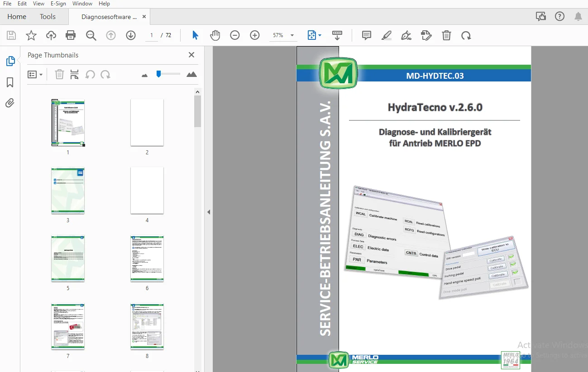Select page 4 thumbnail
The width and height of the screenshot is (588, 372).
[147, 191]
